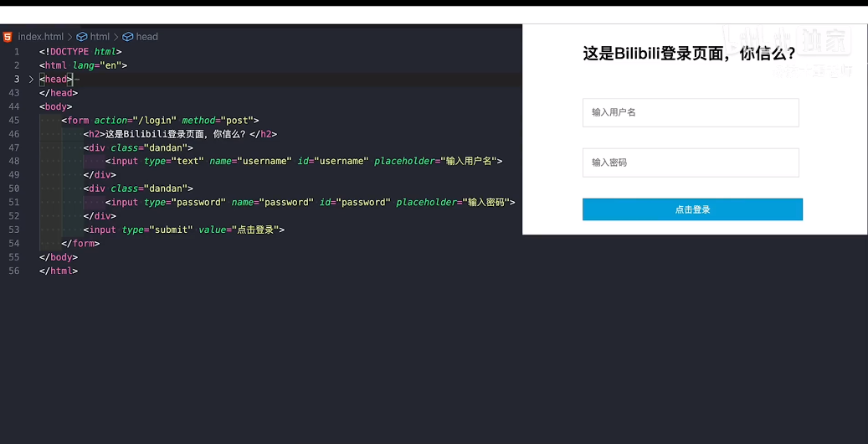Click in the 输入密码 password field
This screenshot has width=868, height=444.
point(691,163)
